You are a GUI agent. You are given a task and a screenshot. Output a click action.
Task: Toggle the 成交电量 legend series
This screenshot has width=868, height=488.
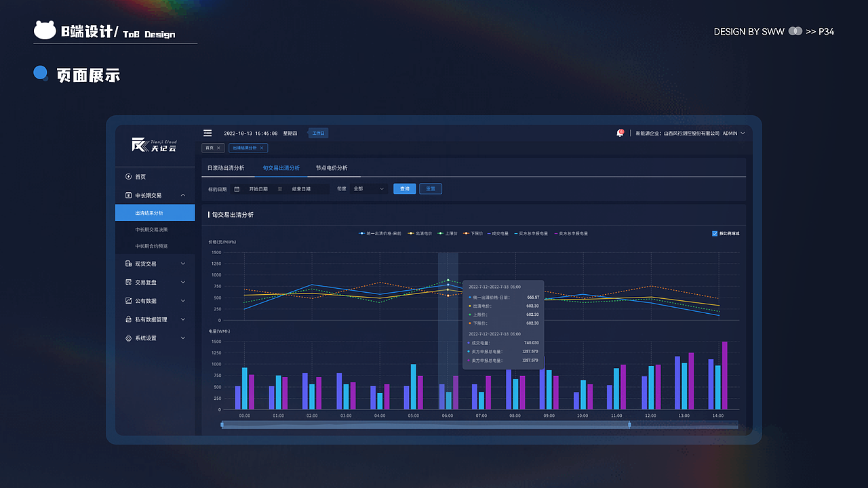pyautogui.click(x=498, y=233)
